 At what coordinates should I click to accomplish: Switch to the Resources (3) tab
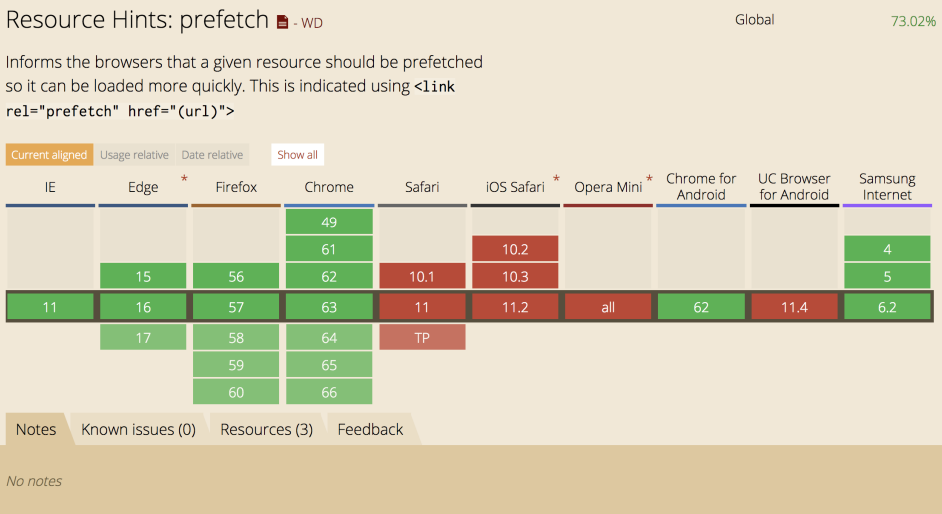coord(266,430)
